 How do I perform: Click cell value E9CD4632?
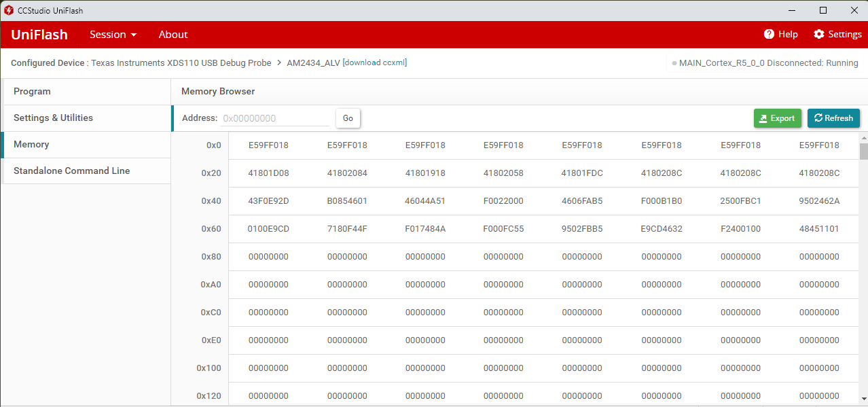(662, 229)
